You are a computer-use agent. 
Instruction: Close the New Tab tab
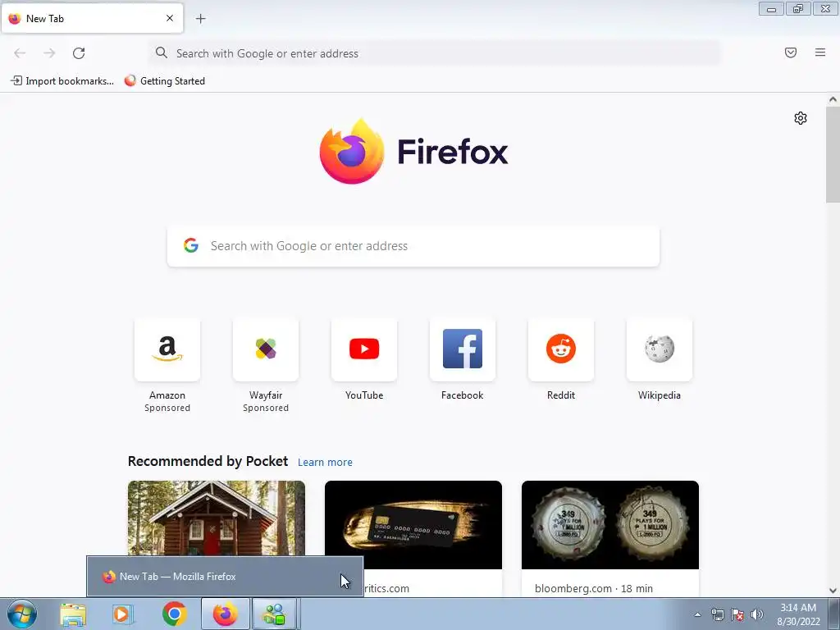point(170,18)
